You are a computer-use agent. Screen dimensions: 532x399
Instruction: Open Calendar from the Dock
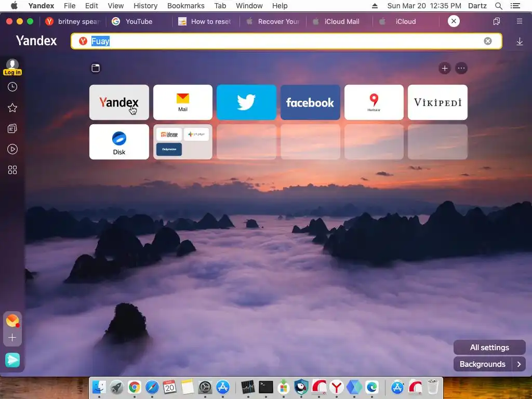pyautogui.click(x=170, y=387)
